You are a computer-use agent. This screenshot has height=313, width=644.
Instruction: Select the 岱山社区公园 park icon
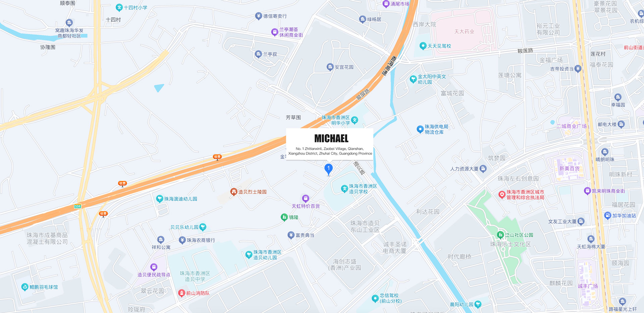(x=500, y=235)
